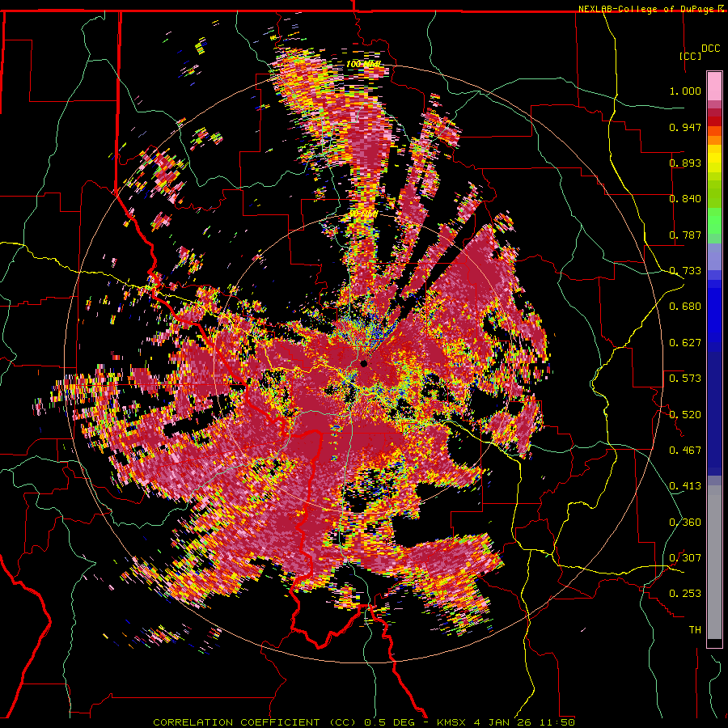
Task: Click the 0.360 legend value
Action: [x=685, y=522]
